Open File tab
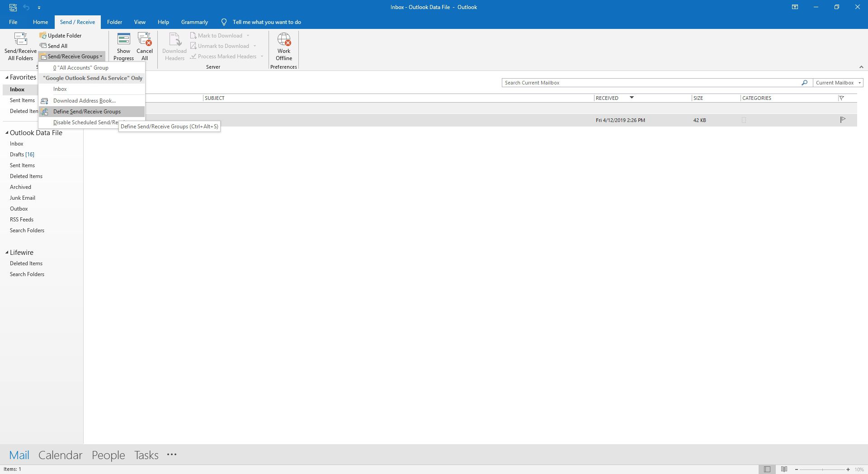This screenshot has height=474, width=868. point(13,22)
